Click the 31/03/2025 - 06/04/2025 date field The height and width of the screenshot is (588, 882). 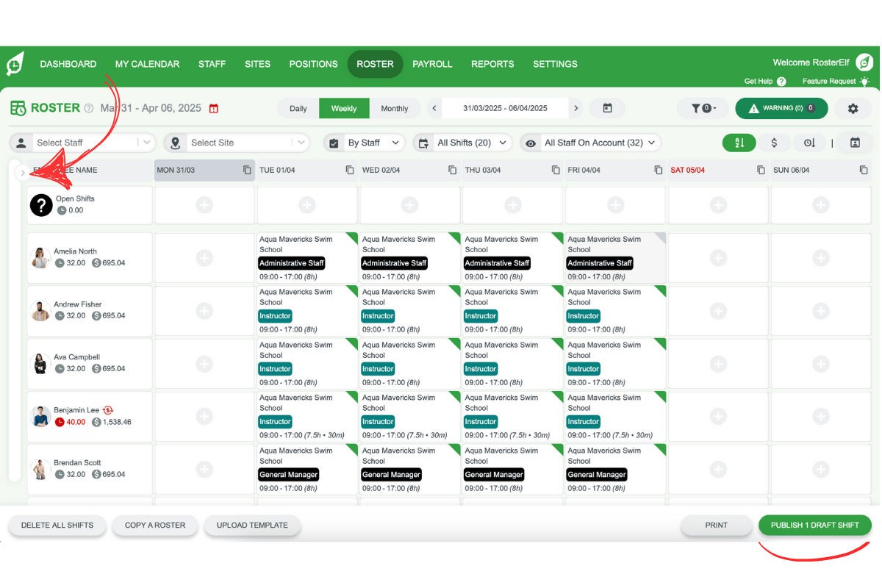(505, 107)
